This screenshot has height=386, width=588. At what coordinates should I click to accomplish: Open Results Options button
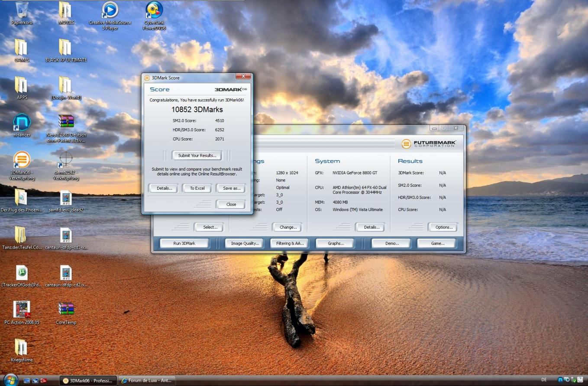pos(443,227)
